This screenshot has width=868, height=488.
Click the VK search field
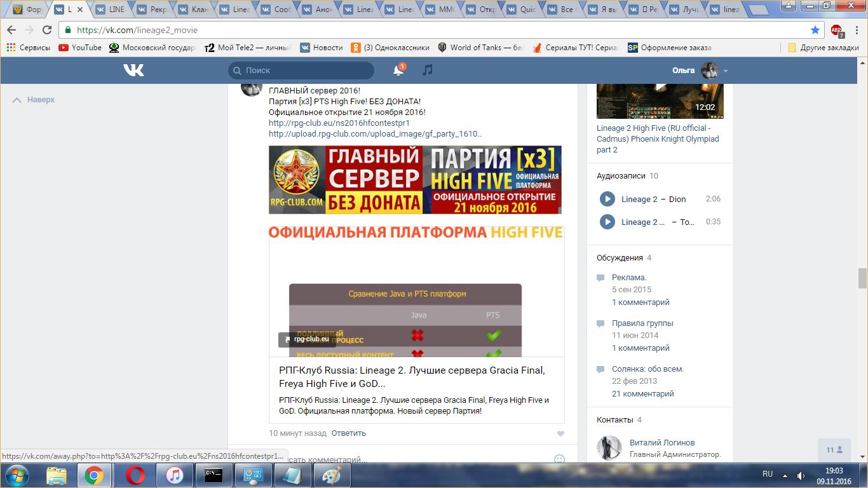point(301,71)
